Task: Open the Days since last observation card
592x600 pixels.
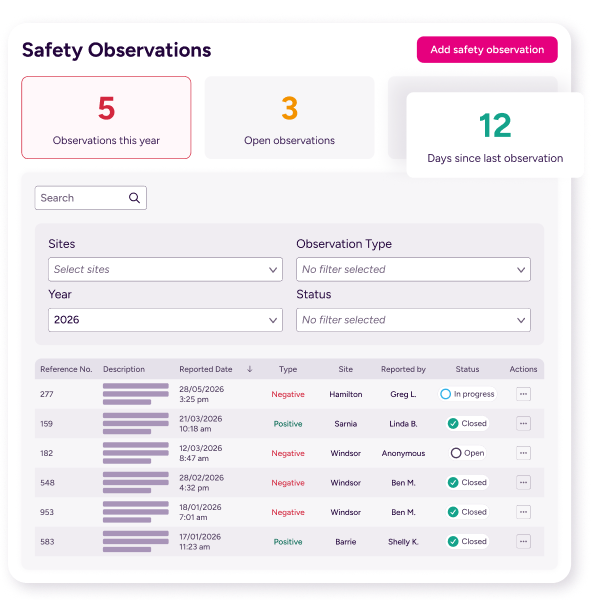Action: click(495, 135)
